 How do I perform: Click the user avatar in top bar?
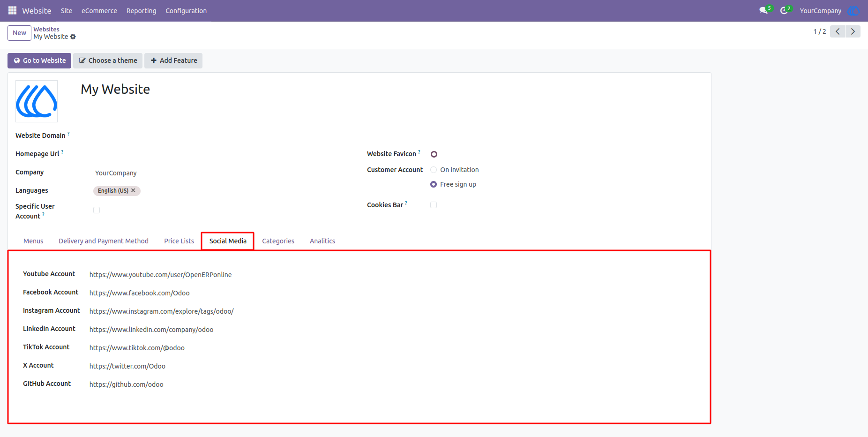pyautogui.click(x=853, y=10)
